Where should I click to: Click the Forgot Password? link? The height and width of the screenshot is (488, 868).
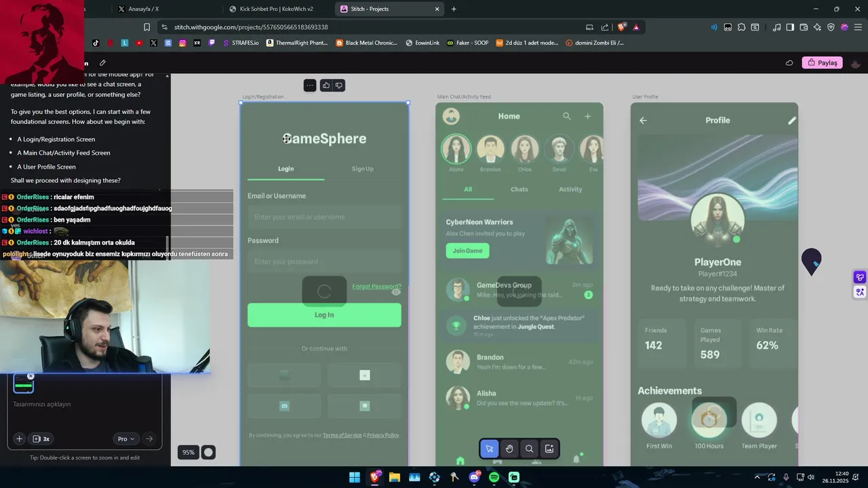376,286
